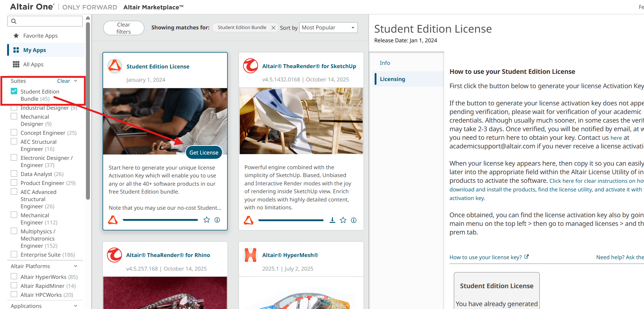Click Altair HyperMesh logo icon
Image resolution: width=644 pixels, height=309 pixels.
pyautogui.click(x=251, y=255)
